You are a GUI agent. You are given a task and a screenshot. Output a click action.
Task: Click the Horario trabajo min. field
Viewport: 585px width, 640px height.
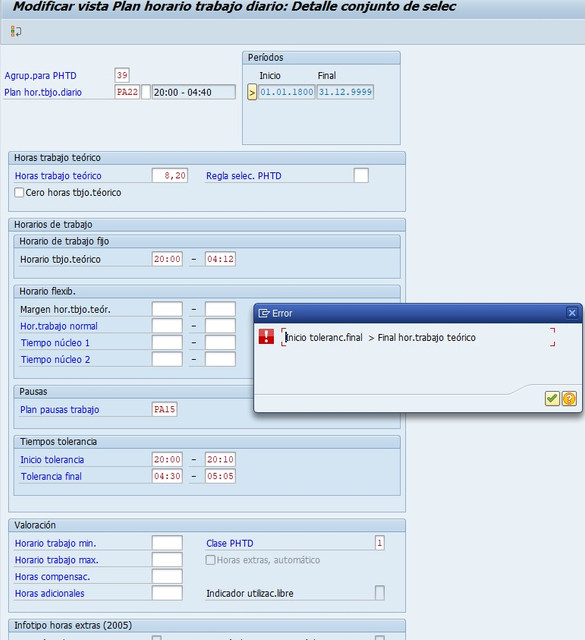(167, 543)
